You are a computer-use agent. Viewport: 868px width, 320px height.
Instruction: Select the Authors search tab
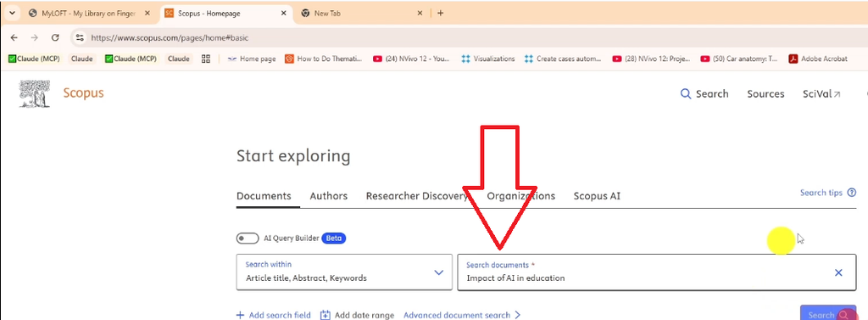(x=329, y=196)
